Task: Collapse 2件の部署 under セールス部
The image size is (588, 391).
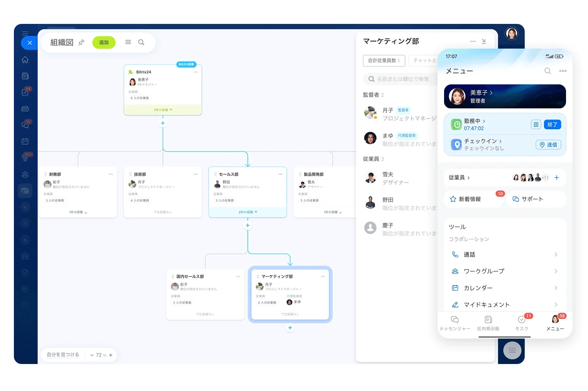Action: pyautogui.click(x=248, y=212)
